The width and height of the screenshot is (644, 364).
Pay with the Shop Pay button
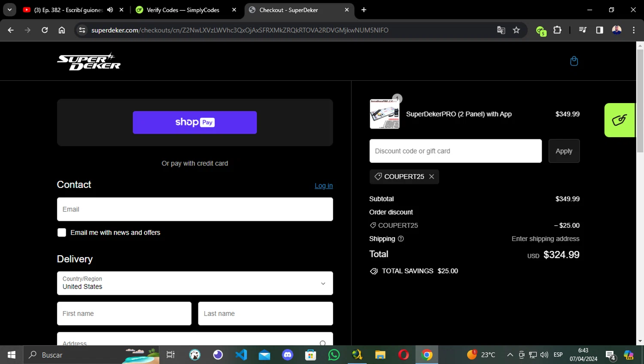point(194,122)
